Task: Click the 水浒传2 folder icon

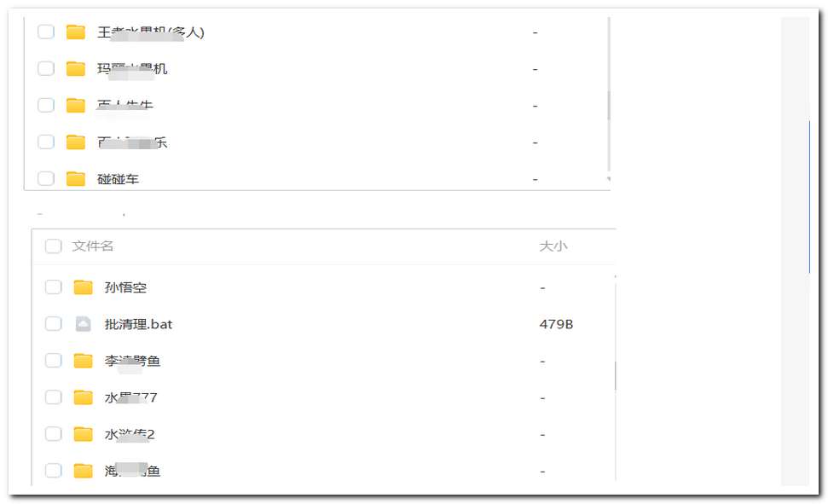Action: (83, 434)
